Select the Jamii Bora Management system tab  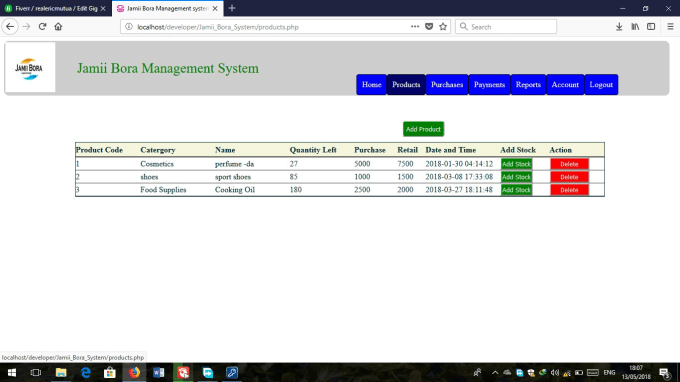pyautogui.click(x=167, y=8)
